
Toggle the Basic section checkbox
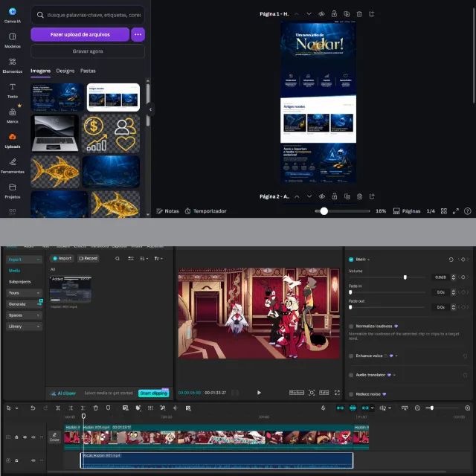[351, 260]
